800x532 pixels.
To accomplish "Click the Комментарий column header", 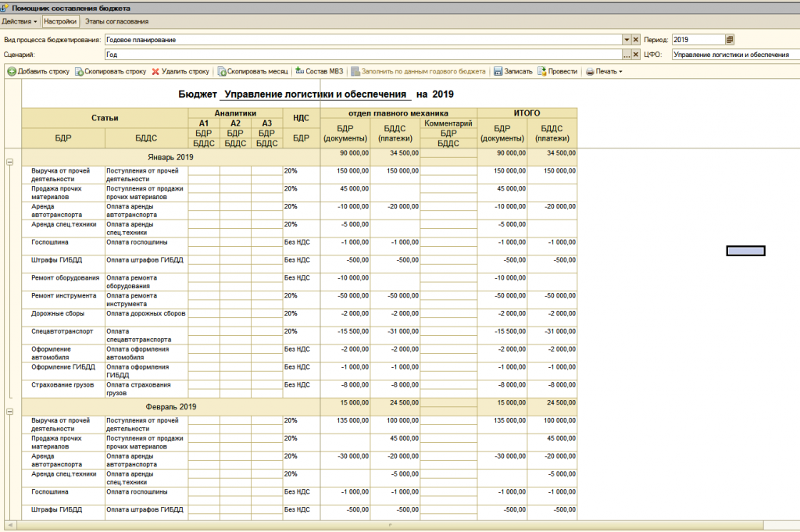I will [x=448, y=123].
